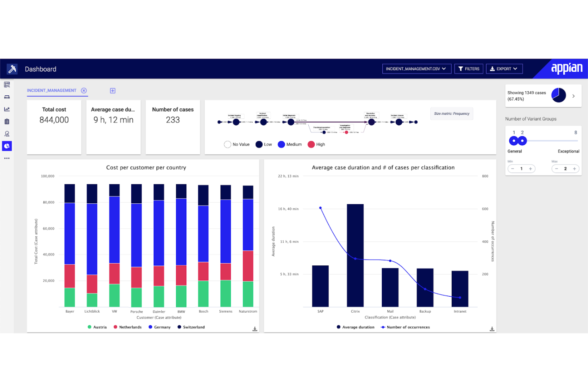Screen dimensions: 588x392
Task: Click the upper variant group slider handle
Action: (522, 141)
